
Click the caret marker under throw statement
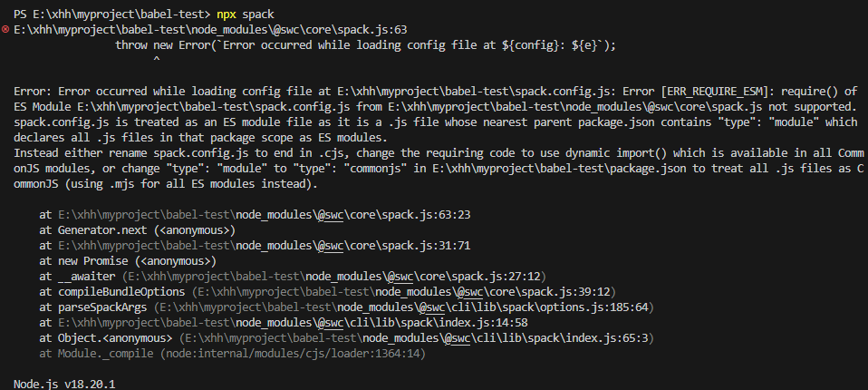pos(157,59)
